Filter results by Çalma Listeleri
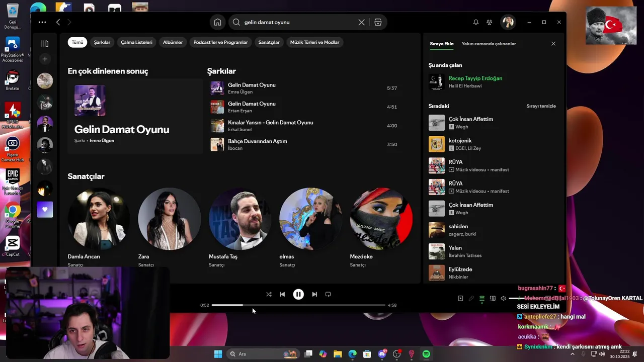 click(137, 42)
